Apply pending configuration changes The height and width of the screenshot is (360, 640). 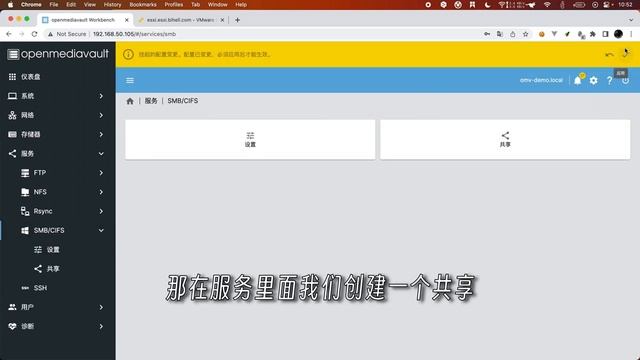click(625, 54)
